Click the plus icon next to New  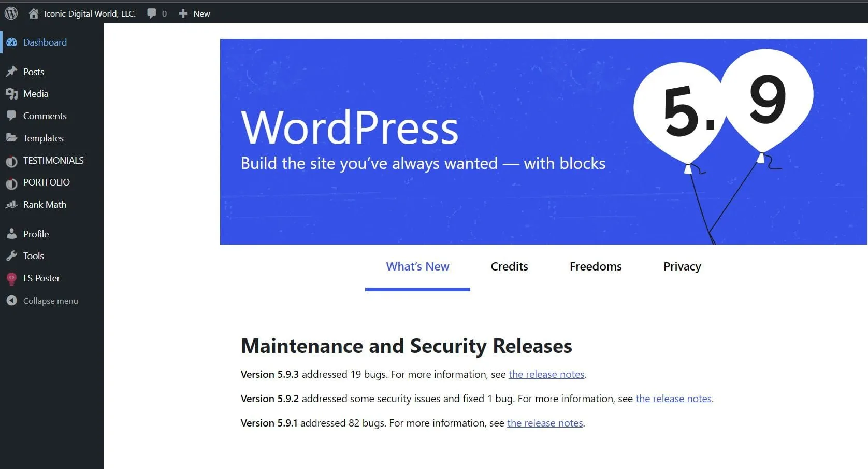click(183, 13)
